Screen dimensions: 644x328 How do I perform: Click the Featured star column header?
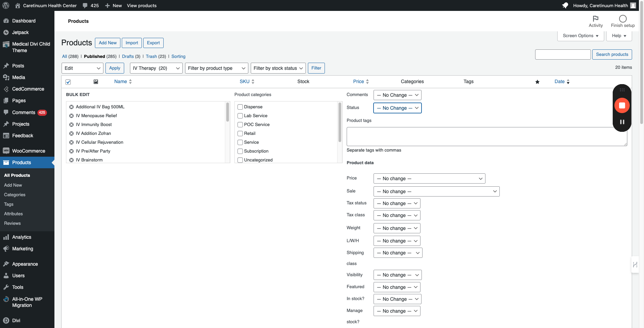pyautogui.click(x=538, y=82)
